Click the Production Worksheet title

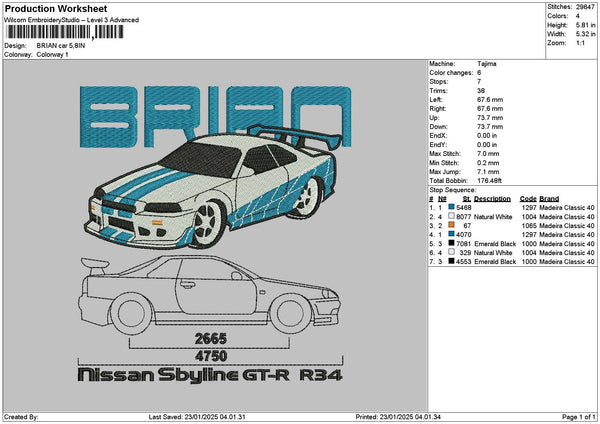click(56, 8)
